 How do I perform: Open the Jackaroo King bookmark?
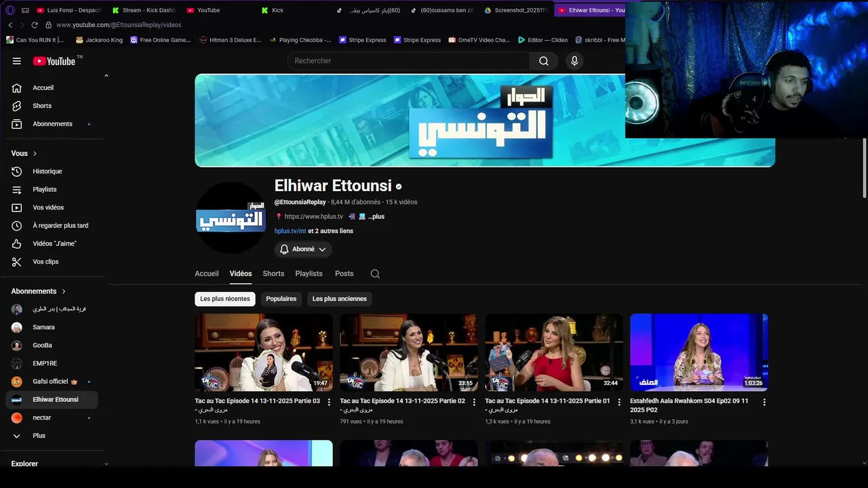[x=99, y=40]
